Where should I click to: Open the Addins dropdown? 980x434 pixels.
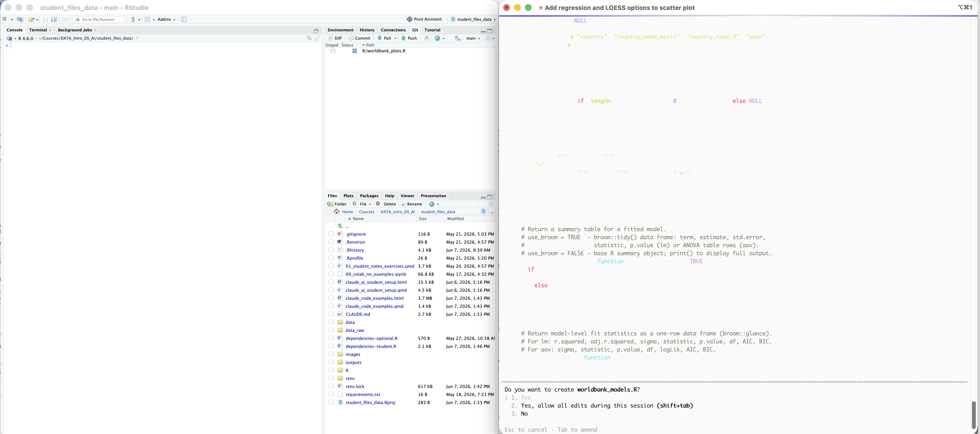(166, 19)
